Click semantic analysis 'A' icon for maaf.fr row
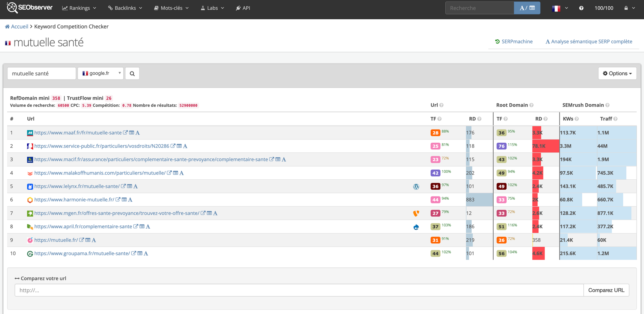This screenshot has height=314, width=644. point(137,133)
